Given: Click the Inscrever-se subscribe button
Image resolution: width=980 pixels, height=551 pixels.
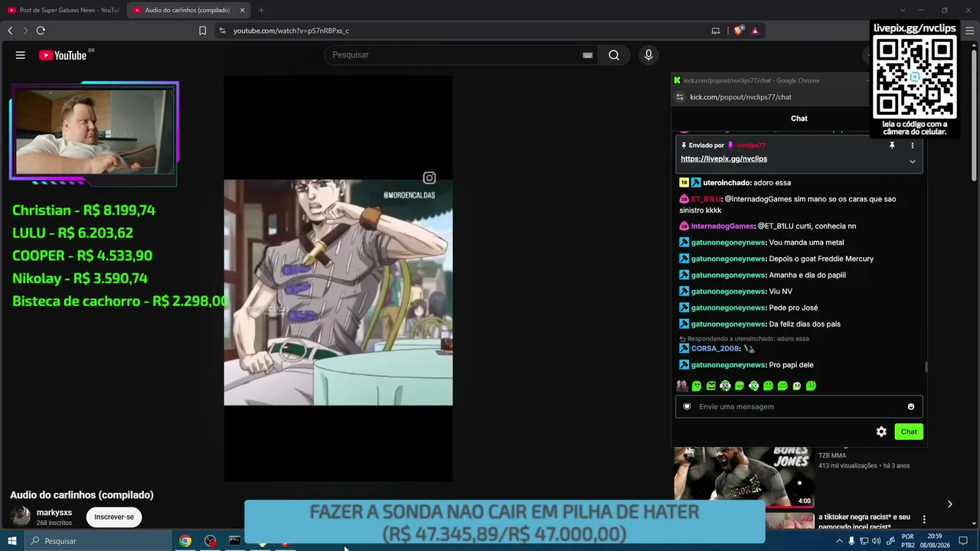Looking at the screenshot, I should pyautogui.click(x=114, y=517).
